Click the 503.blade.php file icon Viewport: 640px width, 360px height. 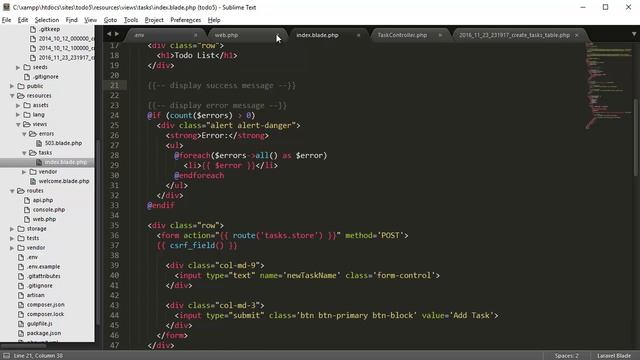[x=39, y=143]
